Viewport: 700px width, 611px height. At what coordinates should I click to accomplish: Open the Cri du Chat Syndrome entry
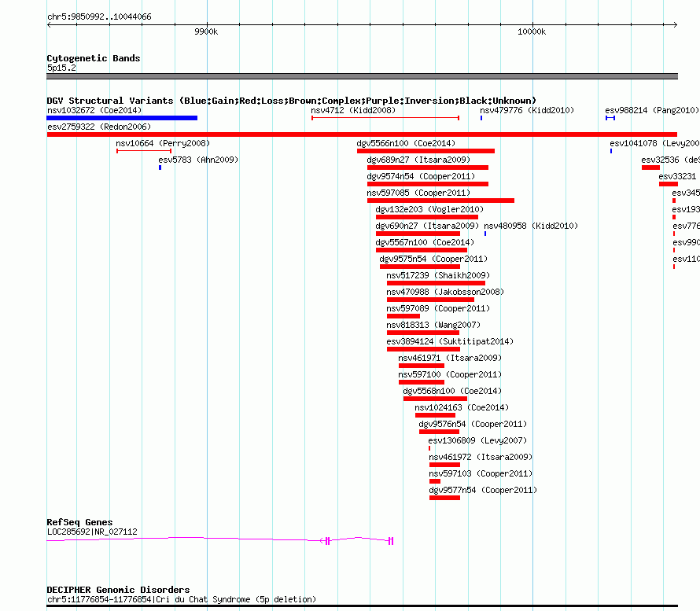tap(181, 599)
